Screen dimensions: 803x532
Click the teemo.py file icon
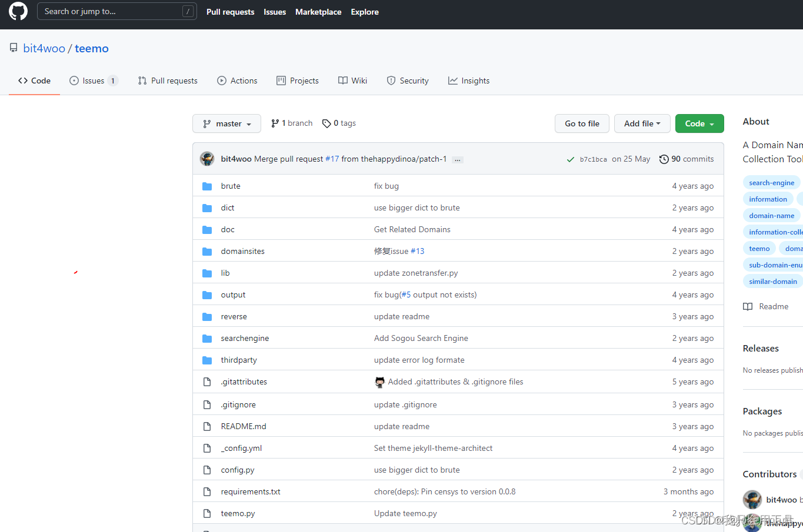[207, 513]
